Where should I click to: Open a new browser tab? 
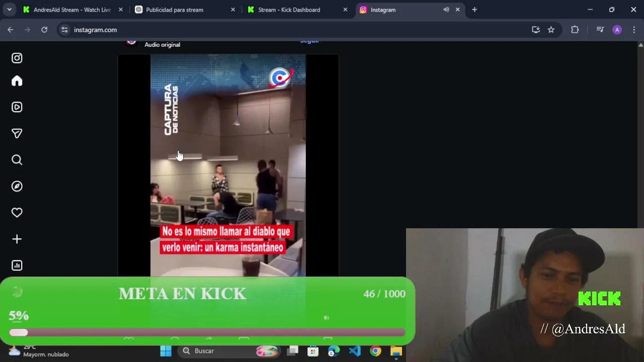pos(474,10)
